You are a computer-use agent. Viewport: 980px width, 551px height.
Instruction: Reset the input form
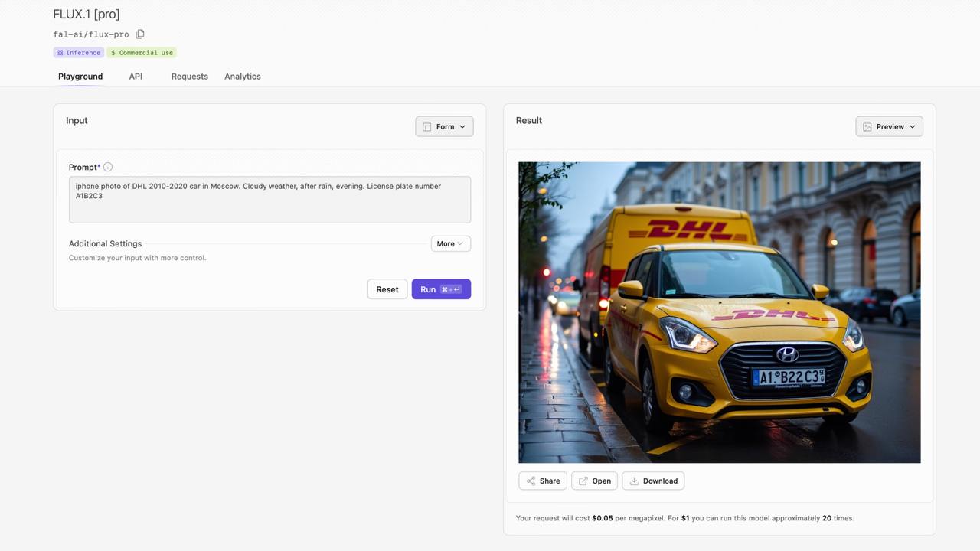tap(387, 289)
